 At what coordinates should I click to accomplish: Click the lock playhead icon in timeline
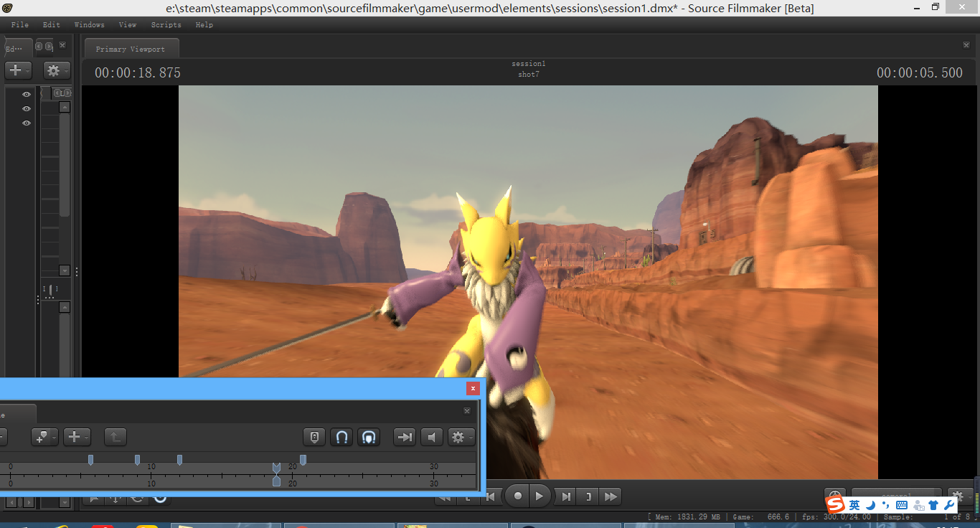coord(314,437)
